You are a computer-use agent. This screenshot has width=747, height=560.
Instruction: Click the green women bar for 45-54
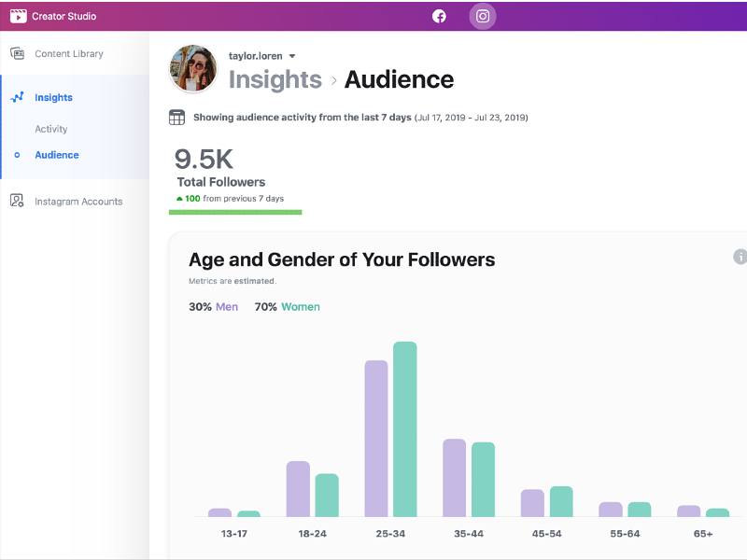[561, 501]
